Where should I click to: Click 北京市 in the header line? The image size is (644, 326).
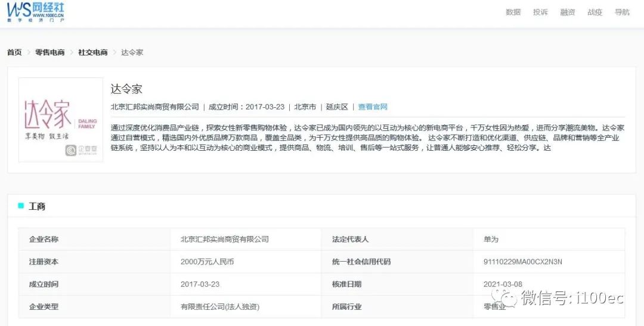(305, 107)
